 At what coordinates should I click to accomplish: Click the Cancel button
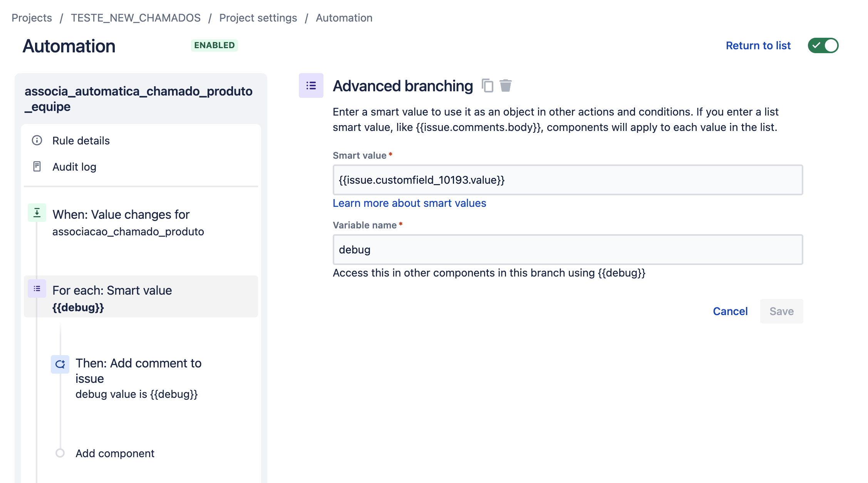coord(730,311)
